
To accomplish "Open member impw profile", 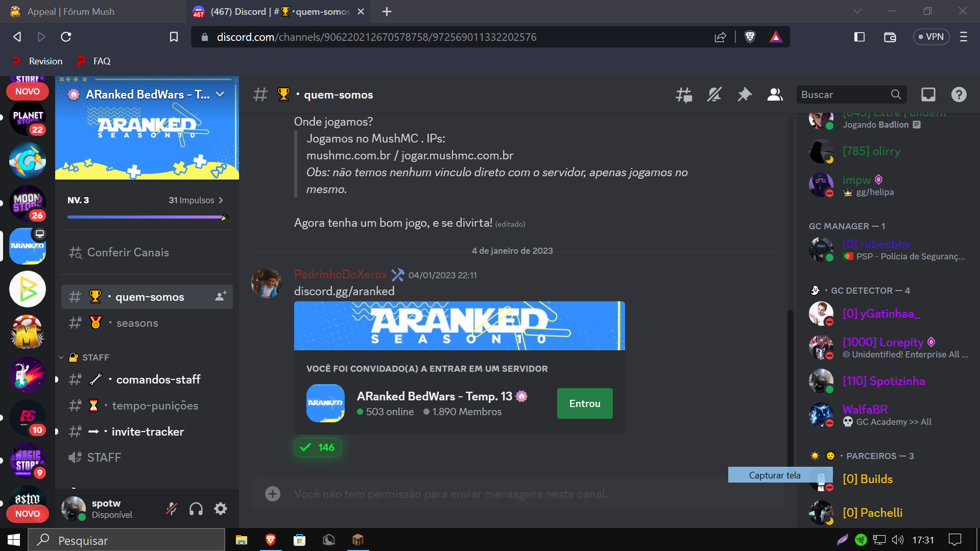I will pyautogui.click(x=887, y=185).
